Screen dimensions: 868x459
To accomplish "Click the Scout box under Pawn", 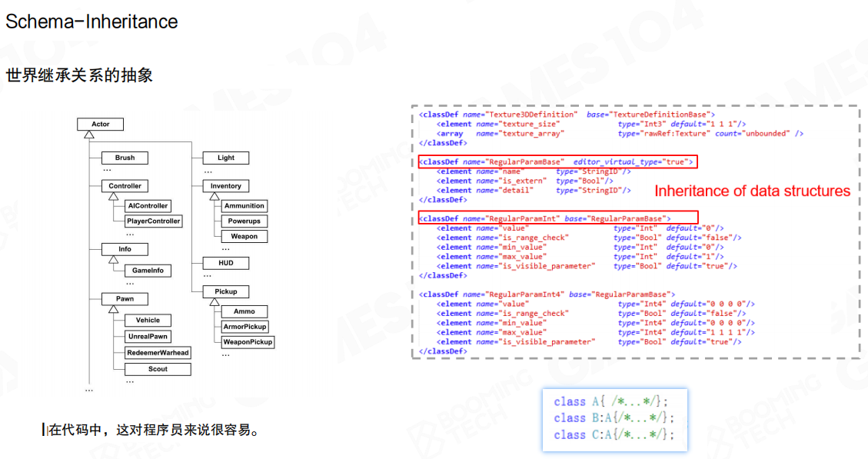I will click(x=158, y=369).
